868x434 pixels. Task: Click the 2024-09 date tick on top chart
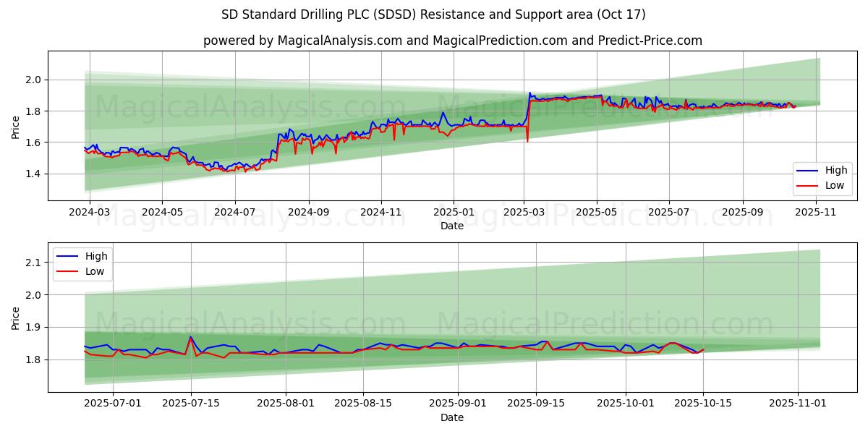coord(309,212)
